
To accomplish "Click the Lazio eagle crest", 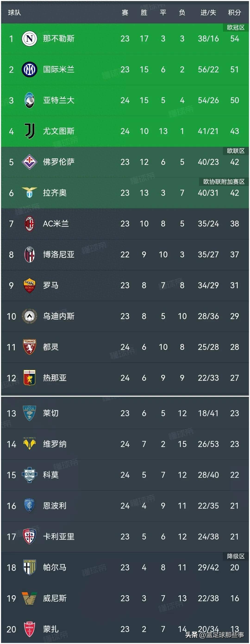I will [29, 192].
